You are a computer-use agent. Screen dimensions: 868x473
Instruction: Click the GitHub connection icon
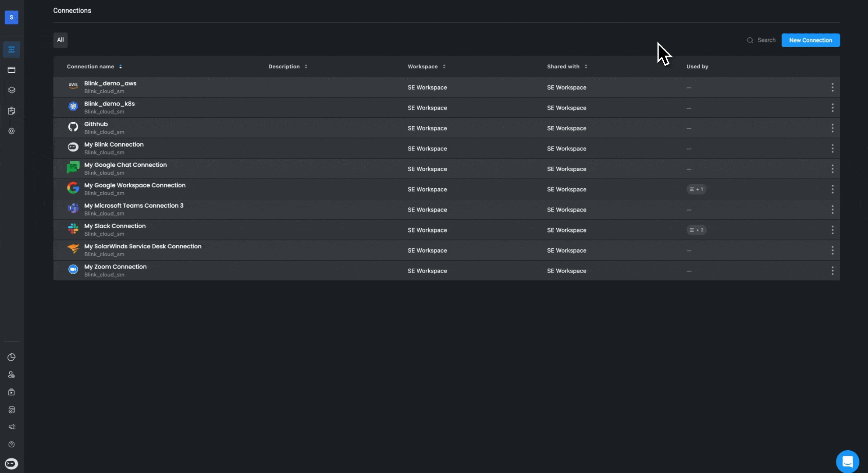73,127
